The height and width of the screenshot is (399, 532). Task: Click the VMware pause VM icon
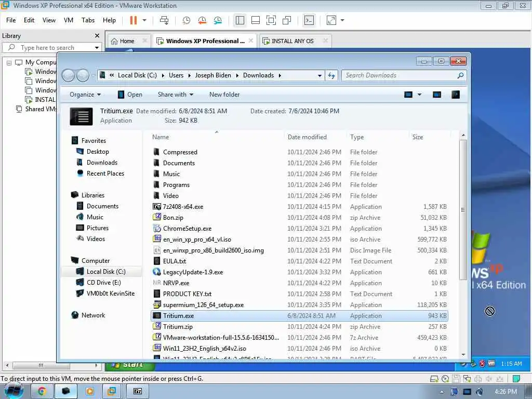pyautogui.click(x=134, y=20)
